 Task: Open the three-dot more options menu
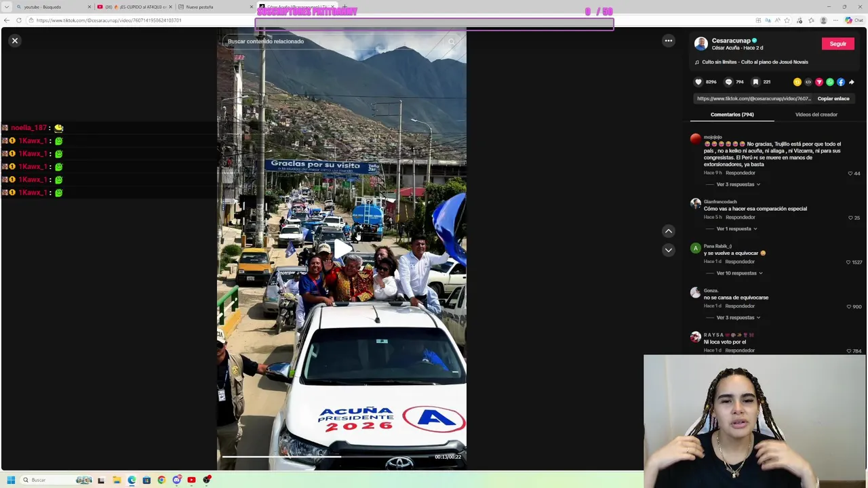(669, 41)
